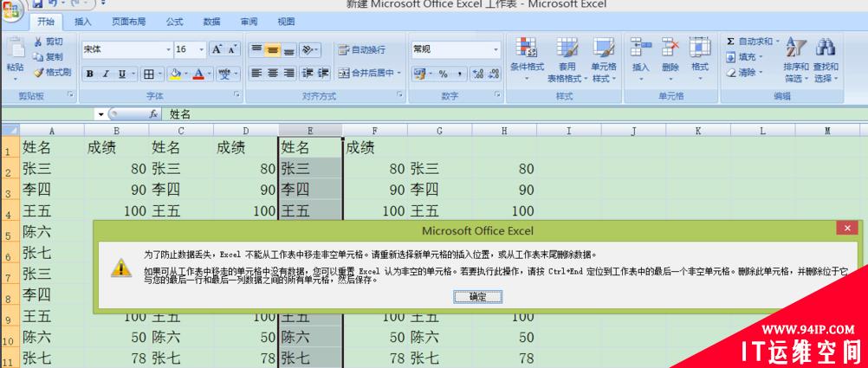Open the Fill (填充) dropdown
The height and width of the screenshot is (368, 868).
pos(744,57)
